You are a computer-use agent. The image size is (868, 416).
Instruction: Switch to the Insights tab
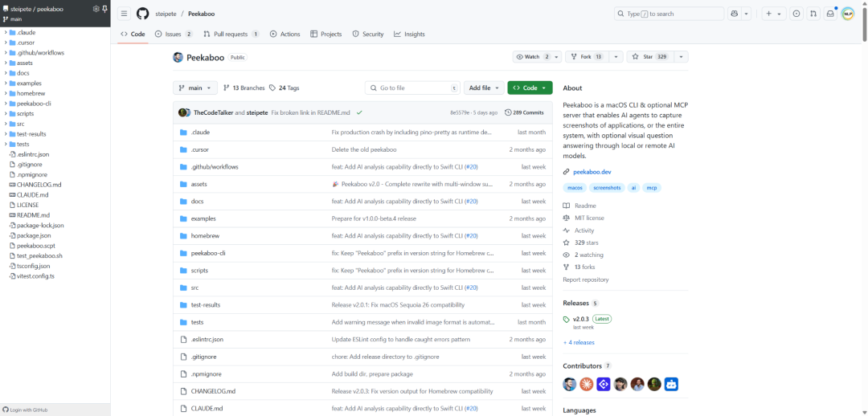click(x=410, y=34)
